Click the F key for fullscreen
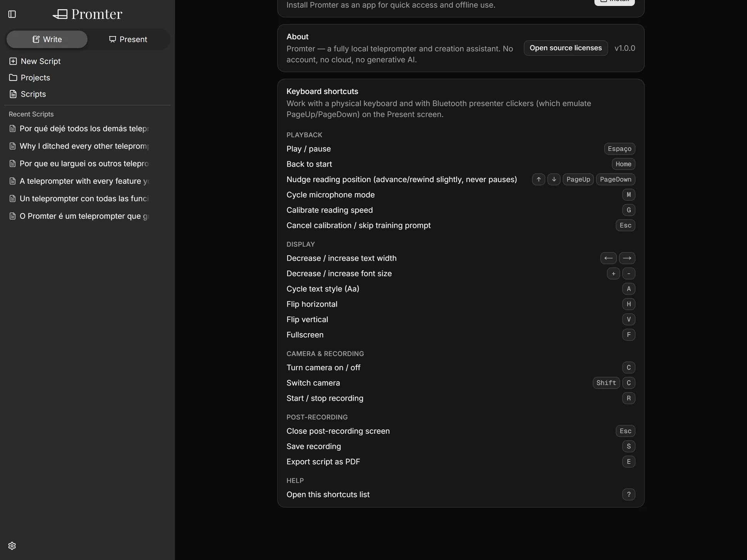 click(628, 335)
